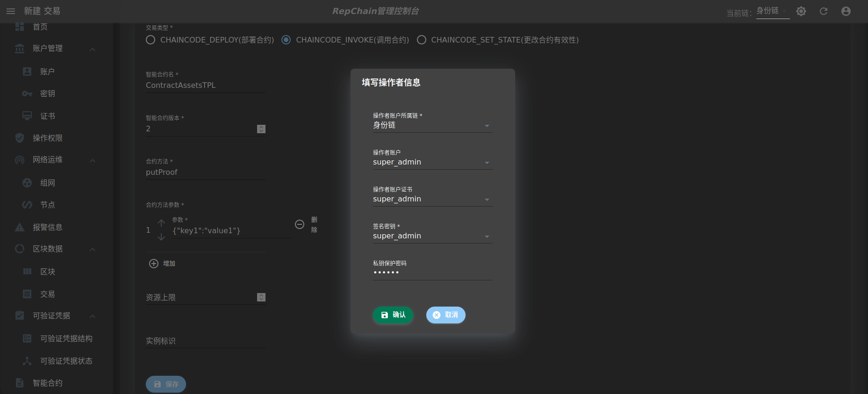Select CHAINCODE_INVOKE radio option
The height and width of the screenshot is (394, 868).
286,40
